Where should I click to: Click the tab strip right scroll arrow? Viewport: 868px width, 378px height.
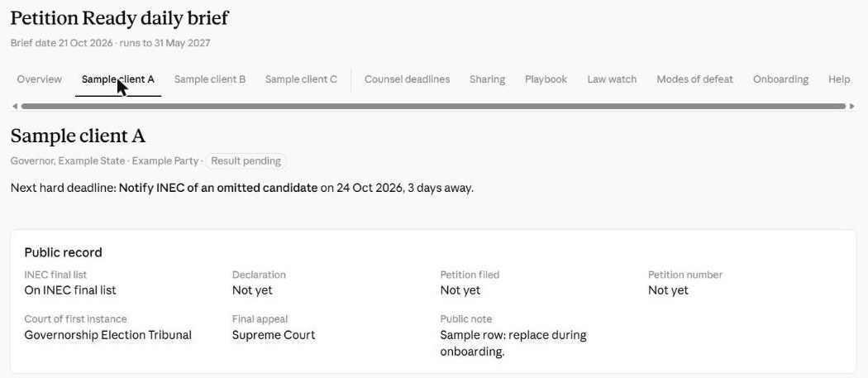coord(852,106)
